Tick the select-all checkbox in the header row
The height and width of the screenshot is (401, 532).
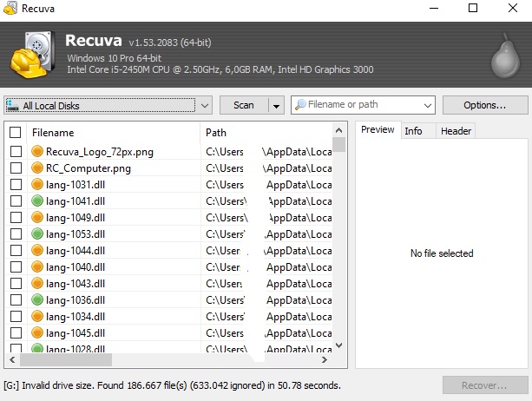click(16, 132)
